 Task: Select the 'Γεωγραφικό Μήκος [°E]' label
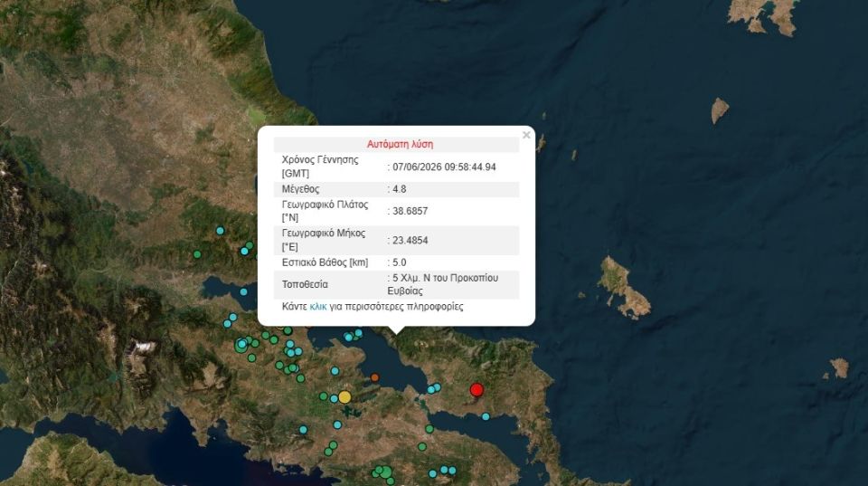(x=324, y=240)
